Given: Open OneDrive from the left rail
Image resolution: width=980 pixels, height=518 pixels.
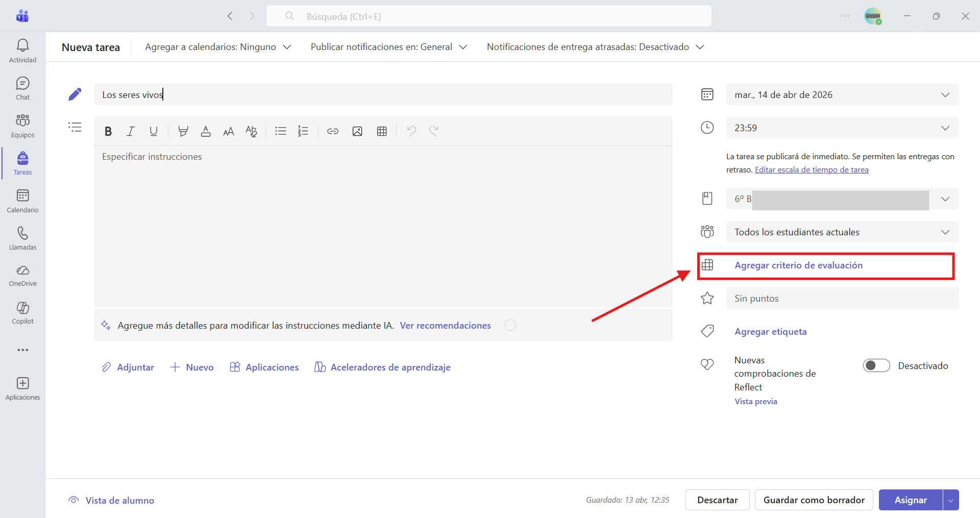Looking at the screenshot, I should (22, 276).
